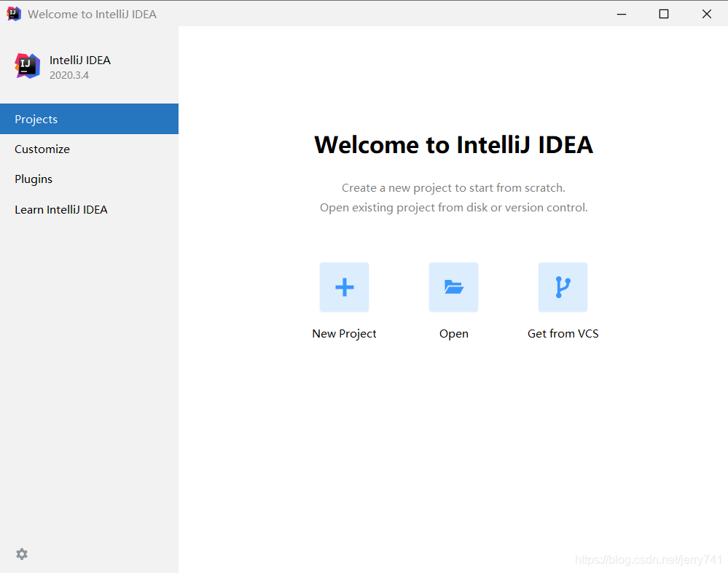Click the IntelliJ IDEA logo in sidebar
The height and width of the screenshot is (573, 728).
28,66
